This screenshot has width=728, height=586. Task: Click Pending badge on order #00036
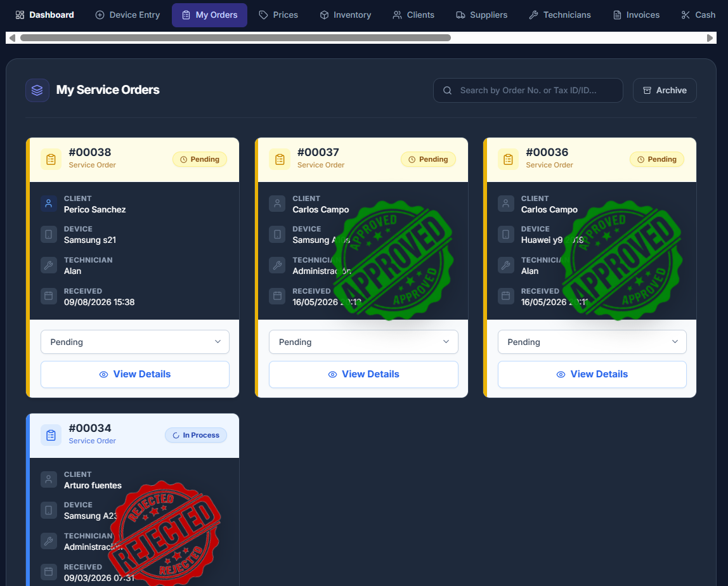[656, 159]
